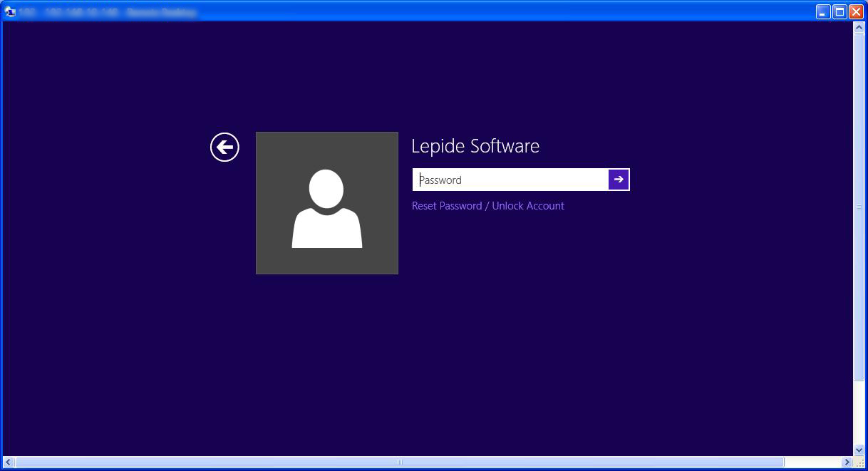Click the Remote Desktop title bar icon
Viewport: 868px width, 471px height.
point(10,11)
